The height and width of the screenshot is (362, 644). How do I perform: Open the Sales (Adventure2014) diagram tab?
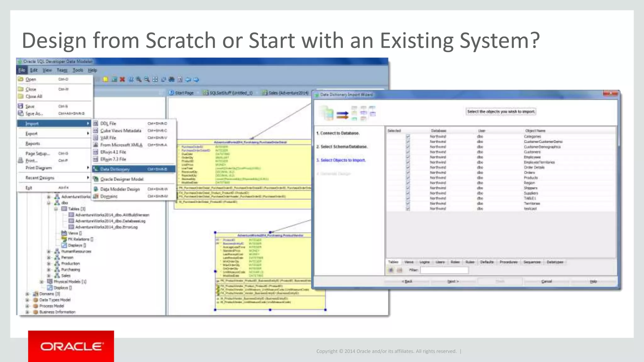point(286,93)
